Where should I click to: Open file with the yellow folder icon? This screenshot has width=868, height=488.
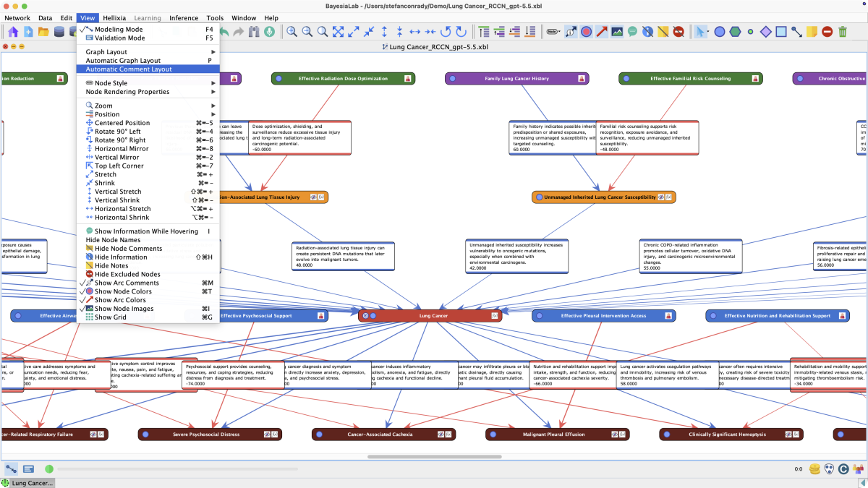43,32
